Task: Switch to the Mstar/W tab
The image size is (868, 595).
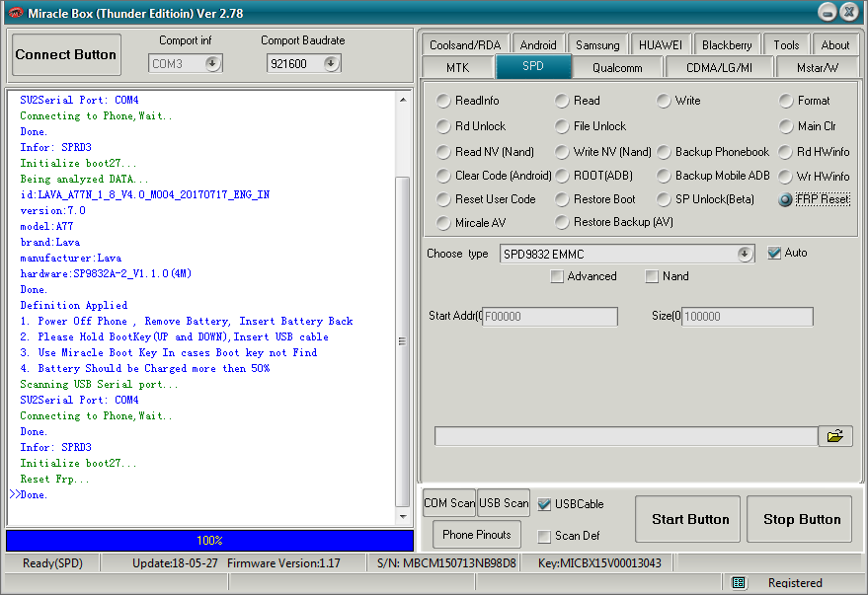Action: click(x=817, y=67)
